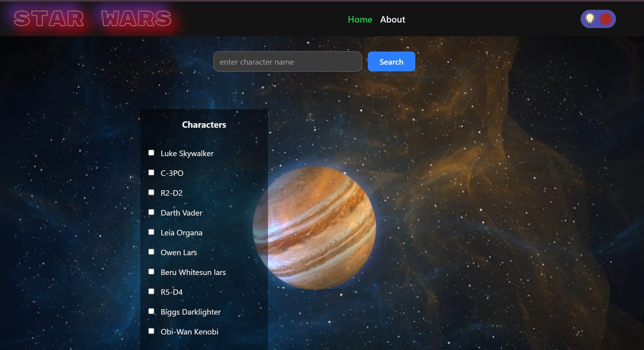Click the Star Wars neon logo
Image resolution: width=644 pixels, height=350 pixels.
(93, 19)
